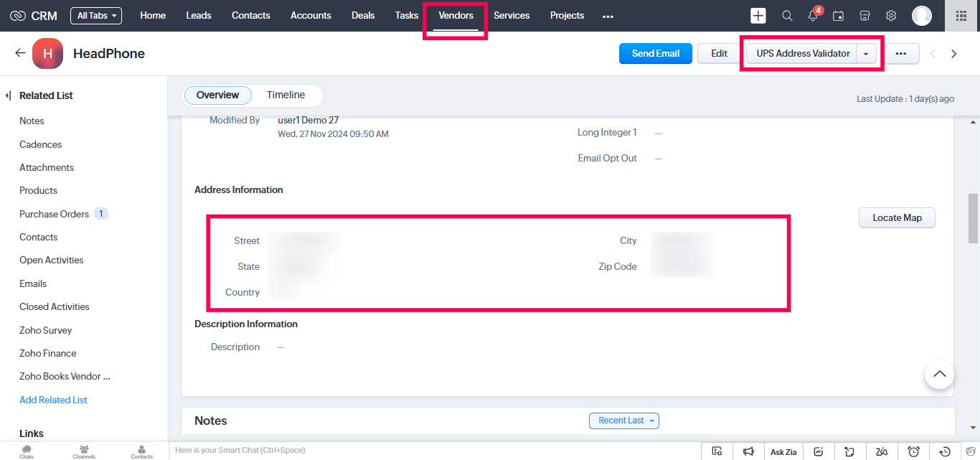Viewport: 980px width, 460px height.
Task: Click the HeadPhone vendor avatar
Action: [x=47, y=53]
